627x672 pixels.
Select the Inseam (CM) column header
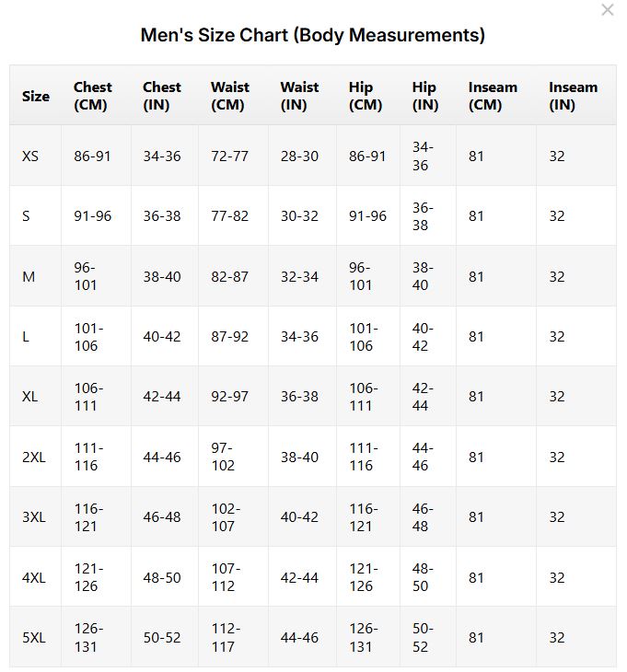tap(493, 96)
